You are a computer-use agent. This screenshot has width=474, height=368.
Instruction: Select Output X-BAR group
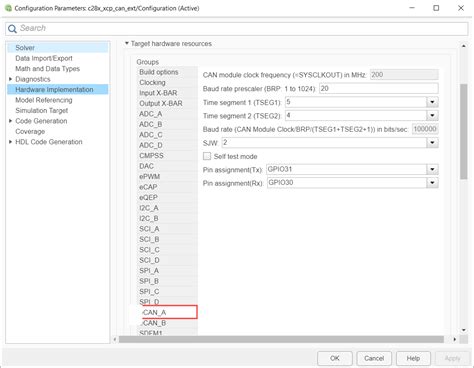point(167,103)
